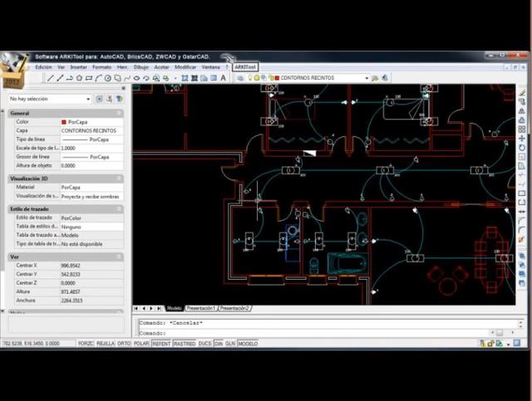Toggle FORZC snap mode in status bar
The width and height of the screenshot is (532, 401).
click(86, 344)
